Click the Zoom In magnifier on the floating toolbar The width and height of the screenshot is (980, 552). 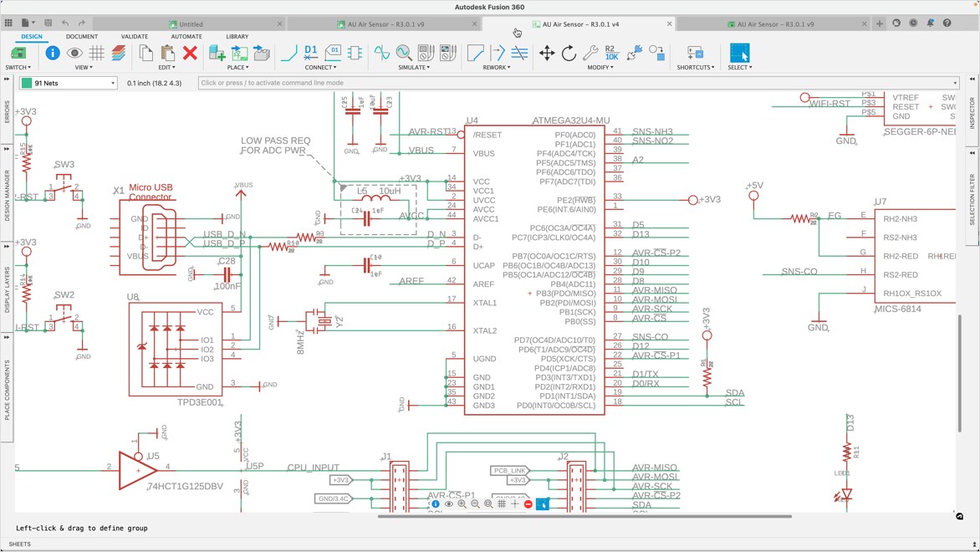click(462, 504)
